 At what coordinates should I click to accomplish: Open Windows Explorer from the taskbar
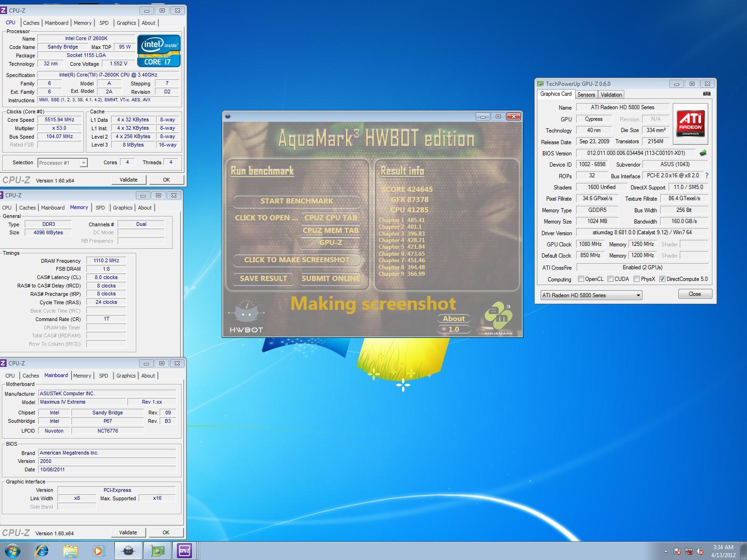tap(70, 551)
